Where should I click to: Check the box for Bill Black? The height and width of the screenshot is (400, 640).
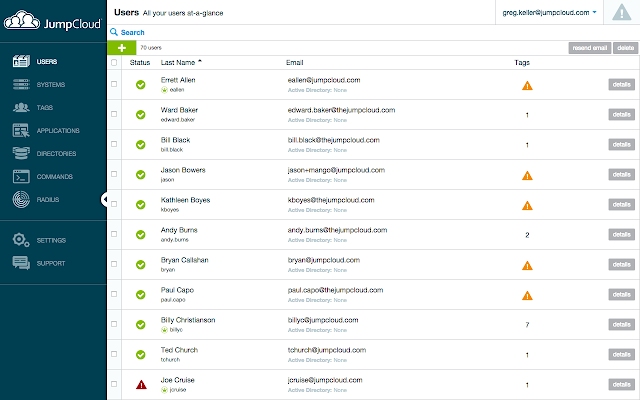[x=114, y=144]
